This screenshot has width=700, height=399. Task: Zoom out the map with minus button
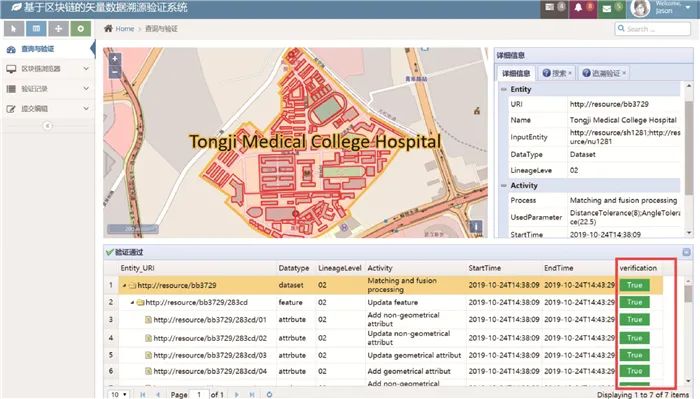(x=115, y=71)
